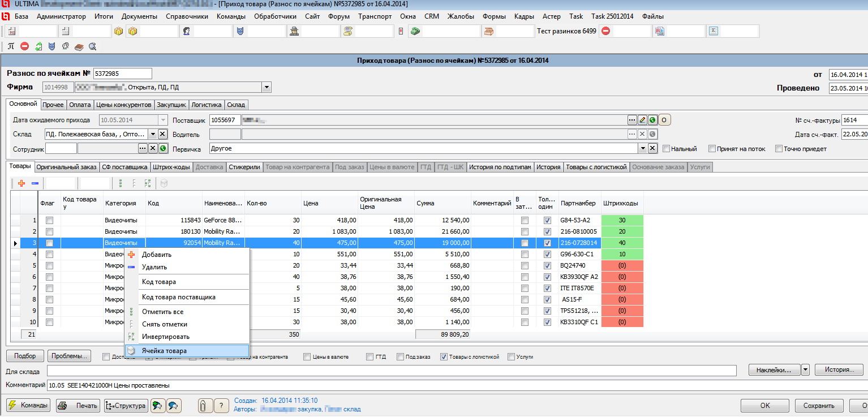
Task: Click the red stop icon in toolbar
Action: [24, 46]
